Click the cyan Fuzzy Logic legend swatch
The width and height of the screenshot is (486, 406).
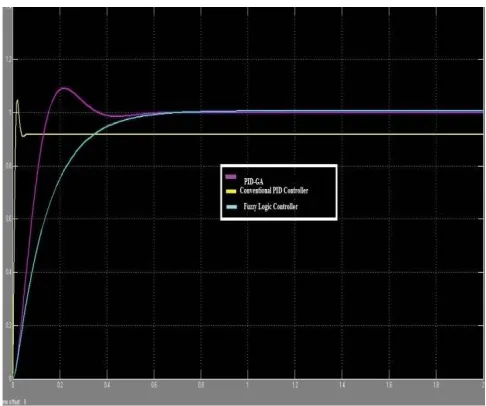coord(231,207)
